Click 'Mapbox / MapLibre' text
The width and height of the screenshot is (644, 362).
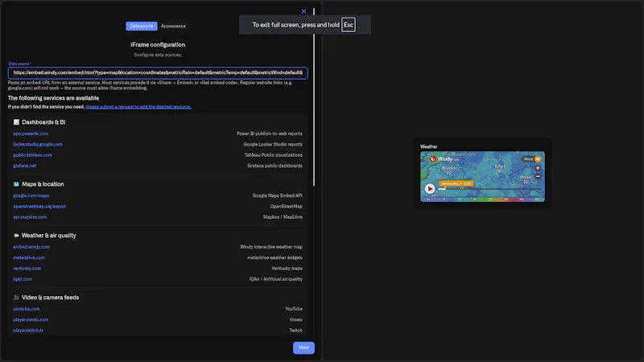(283, 216)
